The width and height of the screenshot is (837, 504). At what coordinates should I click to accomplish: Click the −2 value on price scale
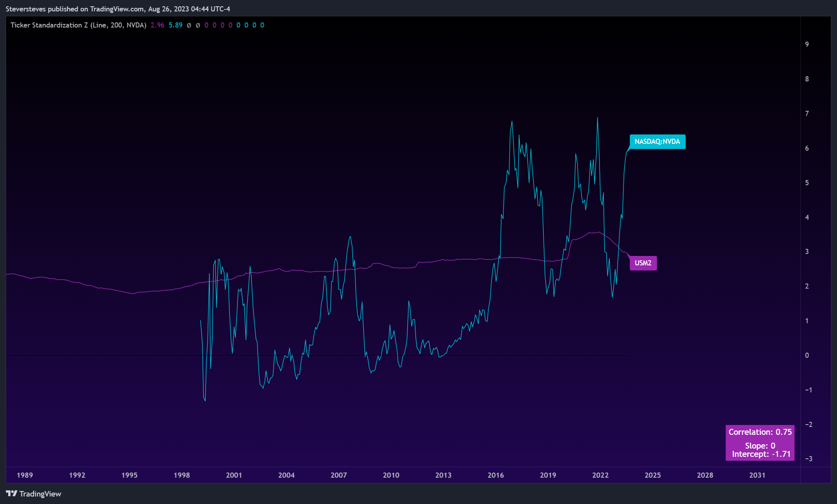pos(808,425)
